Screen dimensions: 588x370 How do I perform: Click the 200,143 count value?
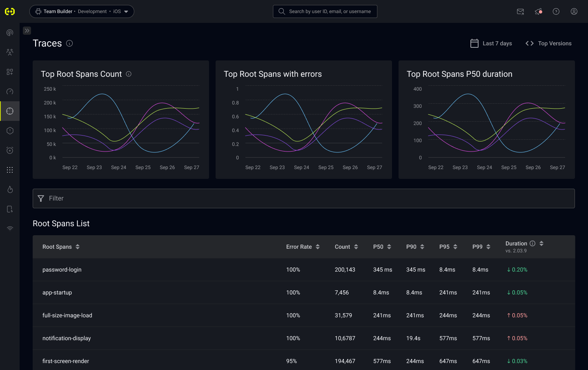tap(345, 270)
